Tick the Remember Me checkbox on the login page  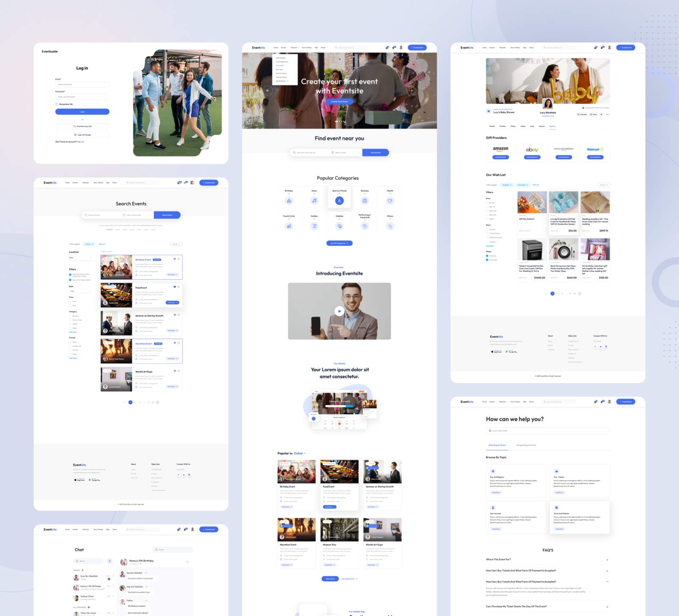coord(56,104)
